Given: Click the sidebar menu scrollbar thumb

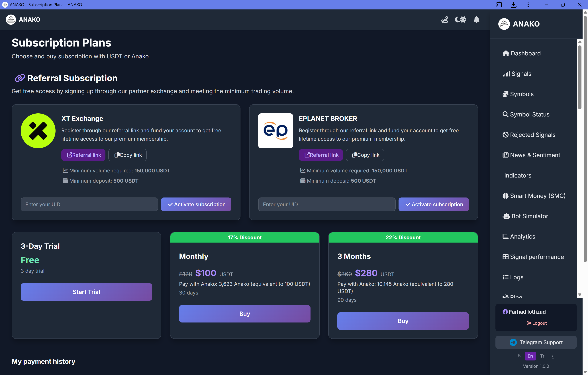Looking at the screenshot, I should [x=580, y=77].
